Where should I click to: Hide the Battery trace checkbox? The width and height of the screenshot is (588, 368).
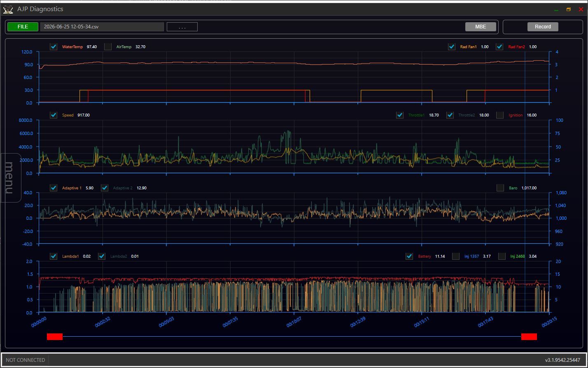409,256
